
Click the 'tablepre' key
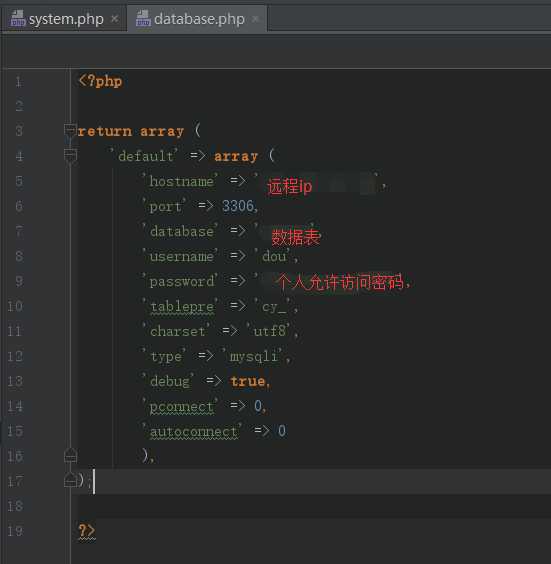[180, 306]
